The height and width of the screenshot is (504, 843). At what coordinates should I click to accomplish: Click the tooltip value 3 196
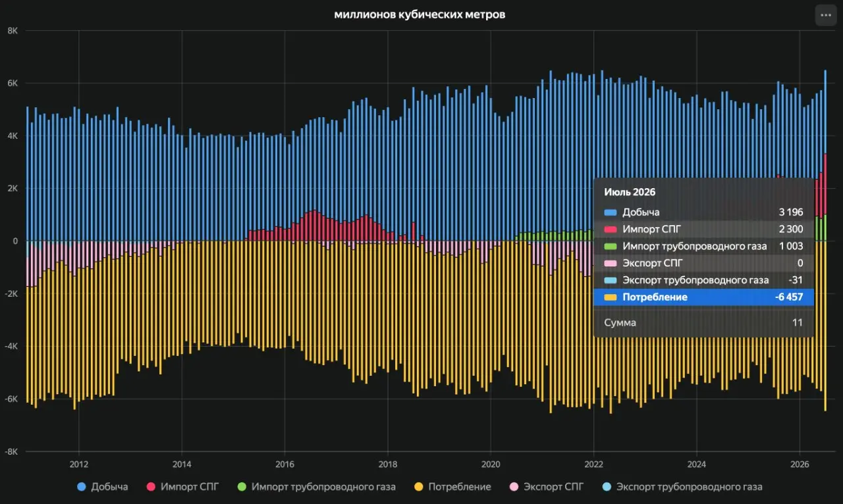point(790,212)
